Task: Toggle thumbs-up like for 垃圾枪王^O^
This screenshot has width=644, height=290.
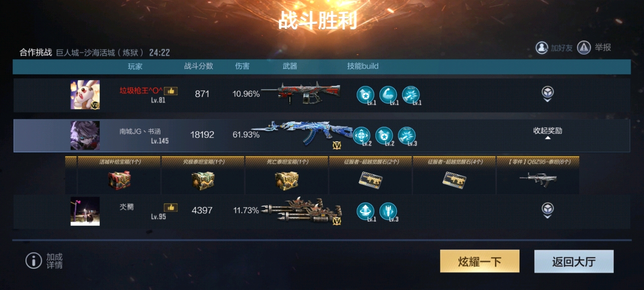Action: tap(171, 91)
